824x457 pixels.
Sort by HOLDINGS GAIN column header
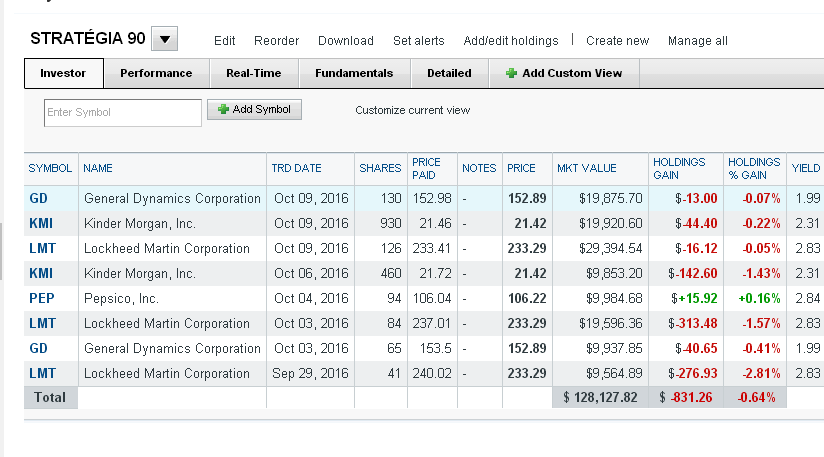(x=679, y=169)
